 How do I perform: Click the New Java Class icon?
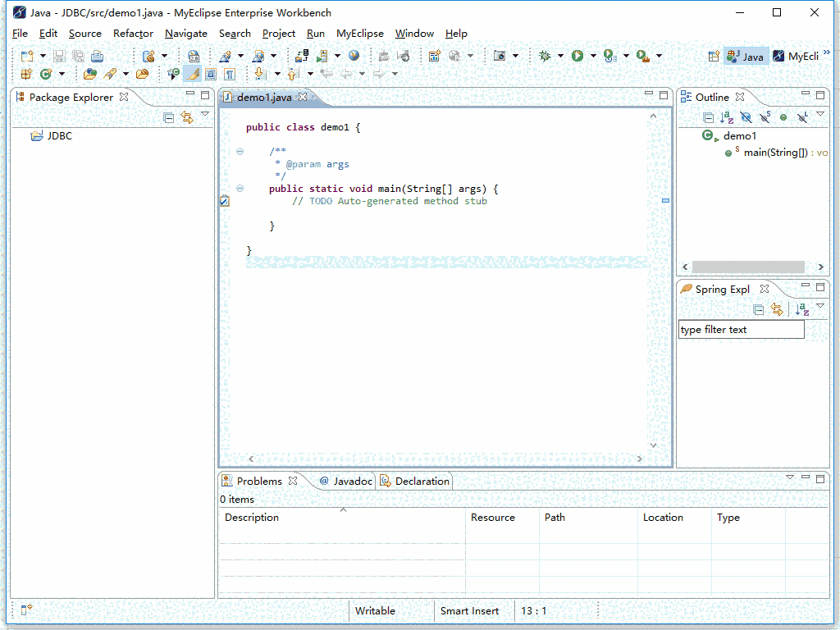[x=45, y=74]
